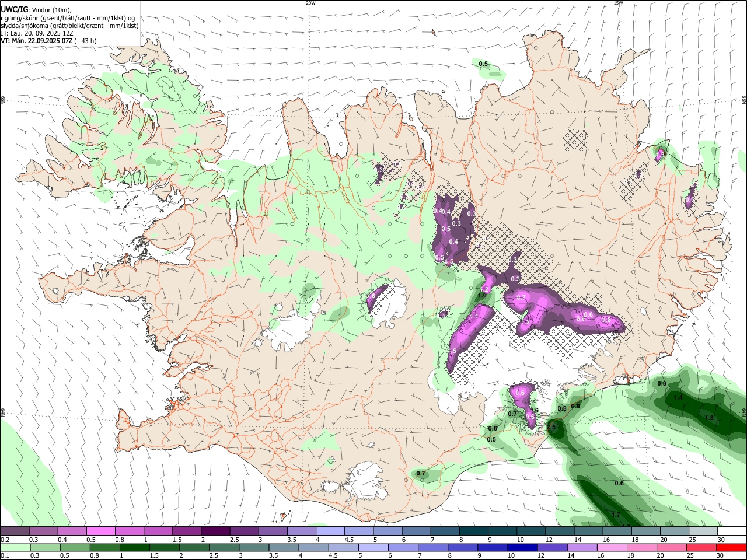Image resolution: width=747 pixels, height=560 pixels.
Task: Click the 'VT: Mán. 22.09.2025 07Z (+43 h)' line
Action: click(x=48, y=41)
